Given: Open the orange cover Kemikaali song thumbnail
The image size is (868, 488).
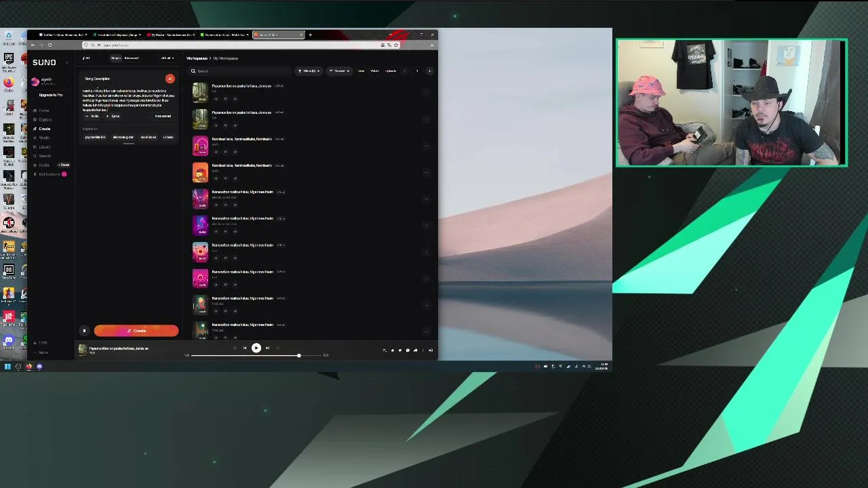Looking at the screenshot, I should tap(200, 172).
